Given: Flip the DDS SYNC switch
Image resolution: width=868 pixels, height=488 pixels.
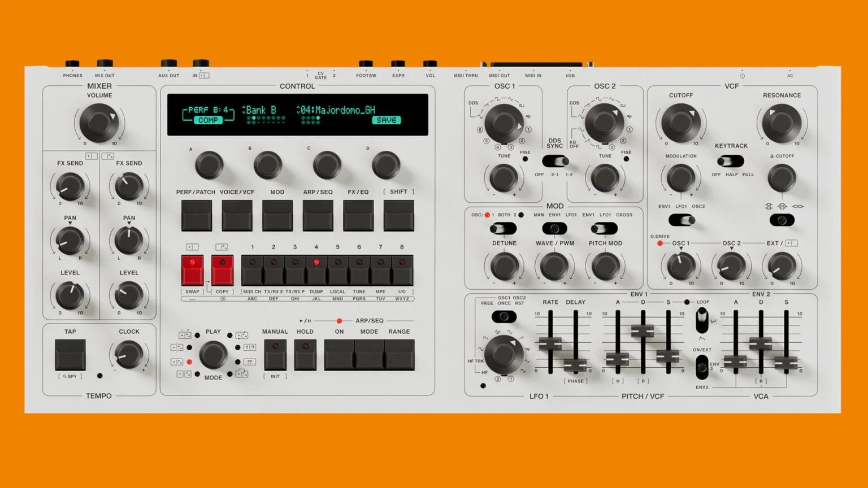Looking at the screenshot, I should tap(555, 162).
